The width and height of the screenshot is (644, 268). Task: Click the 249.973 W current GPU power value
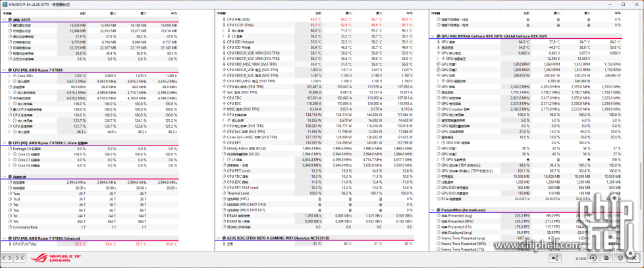[x=520, y=76]
